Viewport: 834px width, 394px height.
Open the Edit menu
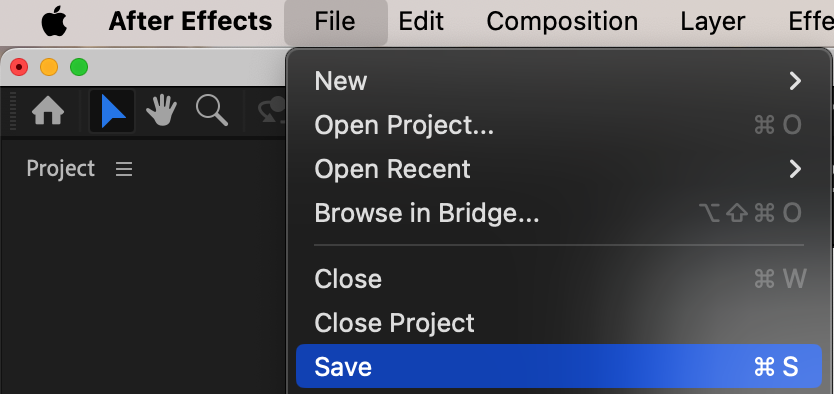(421, 22)
